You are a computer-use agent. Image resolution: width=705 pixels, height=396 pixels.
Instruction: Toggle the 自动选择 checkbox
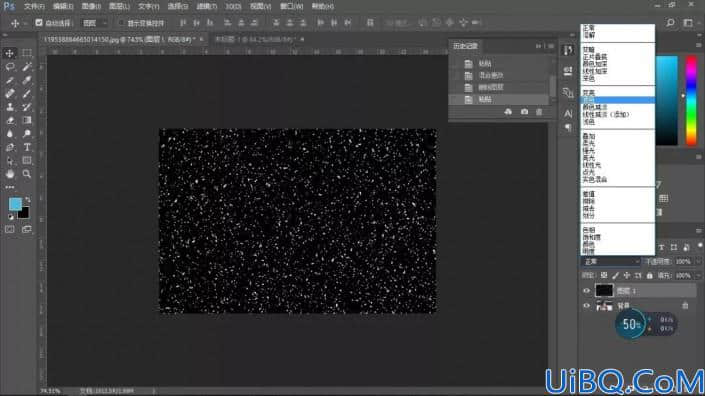tap(39, 22)
